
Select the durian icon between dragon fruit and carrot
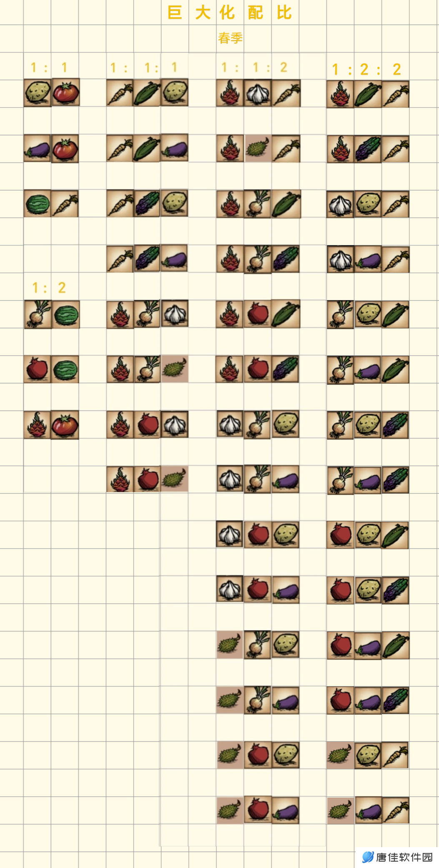[x=258, y=148]
